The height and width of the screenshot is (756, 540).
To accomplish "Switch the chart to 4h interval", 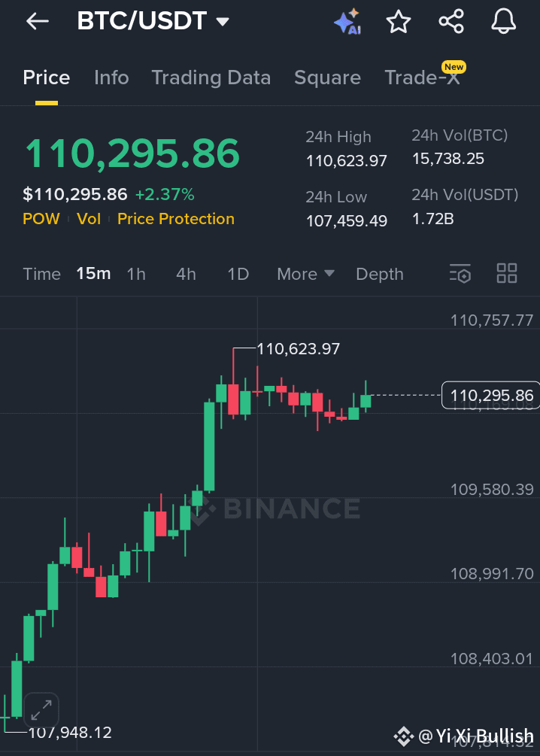I will (x=186, y=274).
